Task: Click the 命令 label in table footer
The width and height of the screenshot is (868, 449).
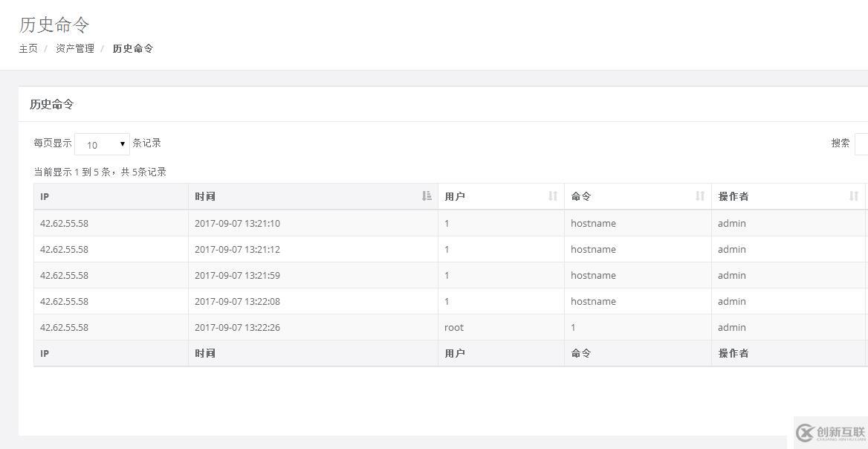Action: pyautogui.click(x=581, y=353)
